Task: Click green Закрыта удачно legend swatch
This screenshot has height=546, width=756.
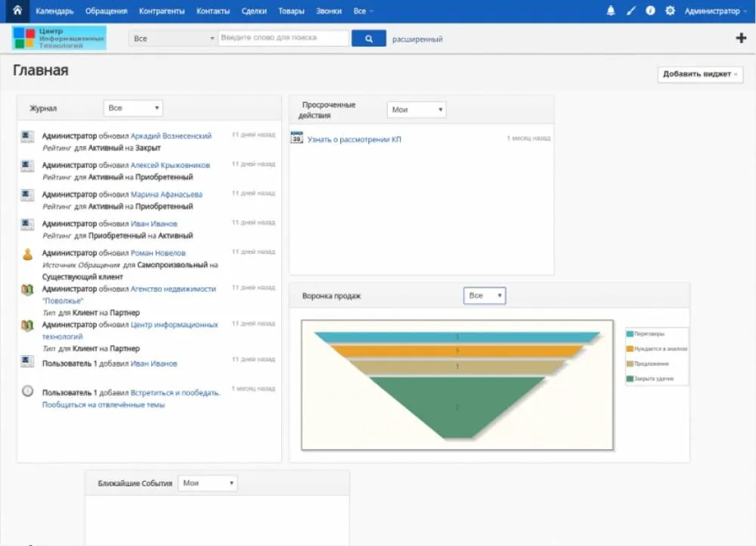Action: (x=630, y=379)
